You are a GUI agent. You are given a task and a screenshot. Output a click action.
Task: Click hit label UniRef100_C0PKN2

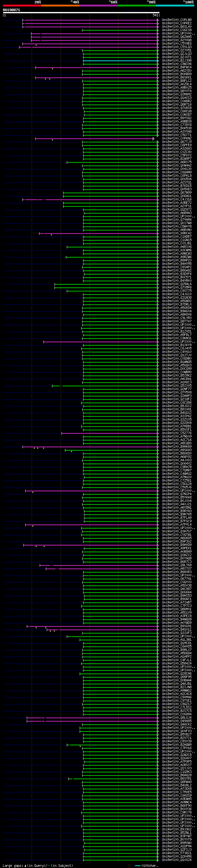point(176,139)
